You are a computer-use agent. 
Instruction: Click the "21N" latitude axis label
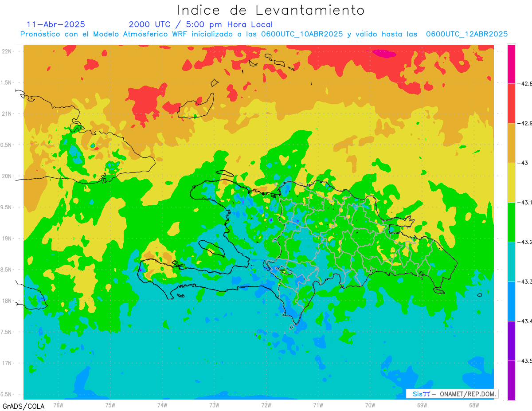coord(7,114)
